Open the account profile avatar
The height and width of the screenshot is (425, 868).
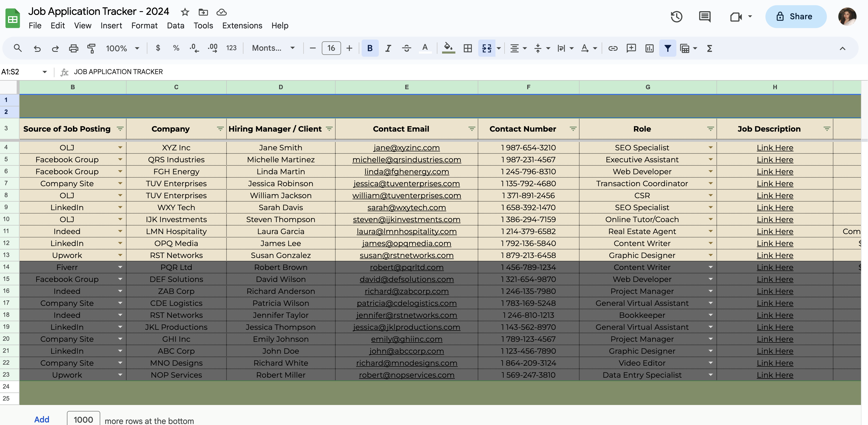[x=847, y=16]
